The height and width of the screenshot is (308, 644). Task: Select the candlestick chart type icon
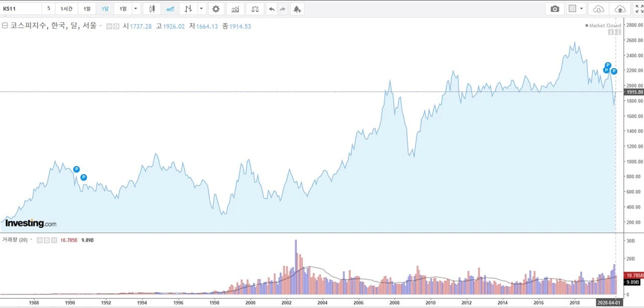coord(152,9)
